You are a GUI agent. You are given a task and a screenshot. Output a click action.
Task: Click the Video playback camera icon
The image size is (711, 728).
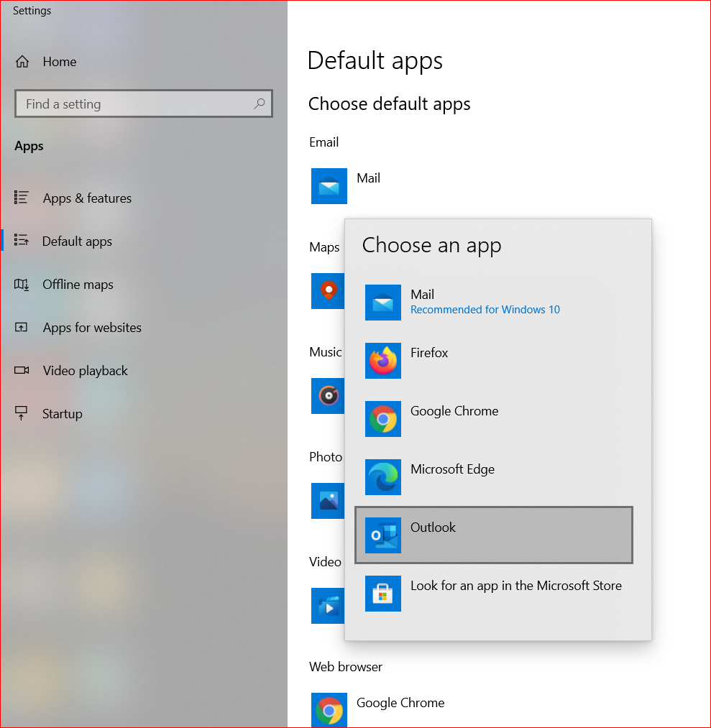click(22, 370)
